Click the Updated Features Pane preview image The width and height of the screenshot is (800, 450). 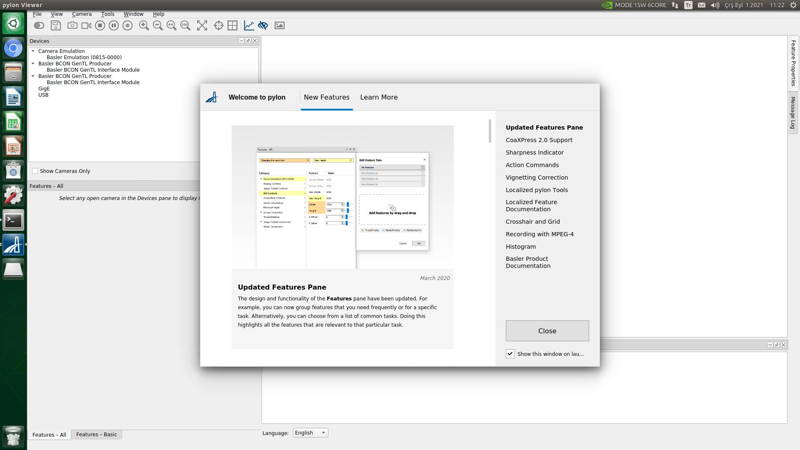point(342,197)
